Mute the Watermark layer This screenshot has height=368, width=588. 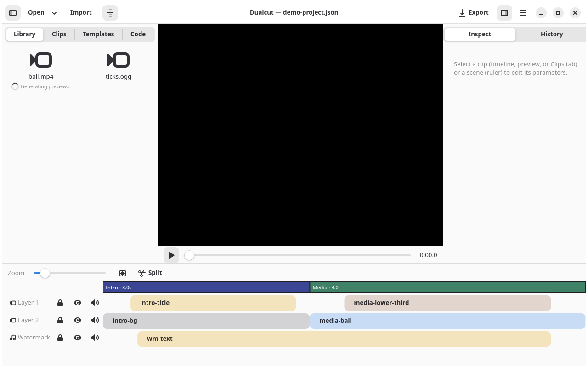coord(95,338)
